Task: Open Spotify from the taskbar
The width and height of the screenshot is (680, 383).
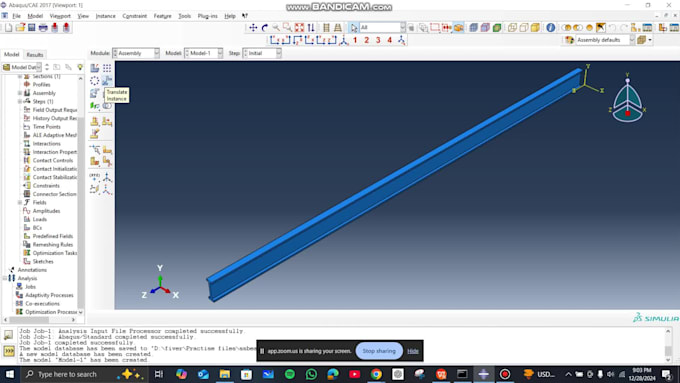Action: [x=289, y=374]
